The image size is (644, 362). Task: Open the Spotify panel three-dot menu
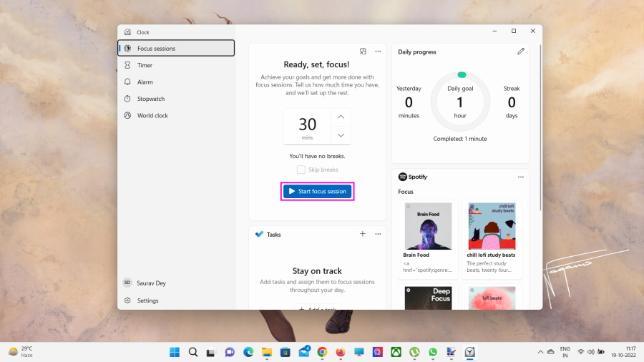521,177
